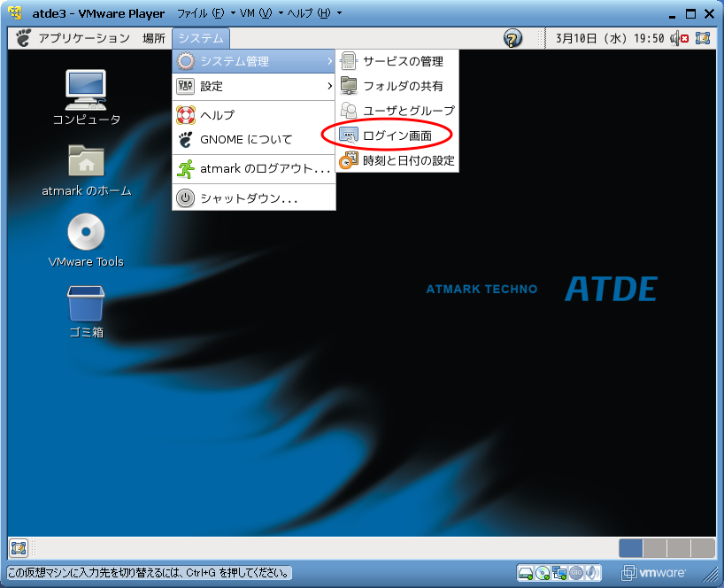
Task: Click the show-desktop icon in the bottom GNOME panel
Action: (19, 548)
